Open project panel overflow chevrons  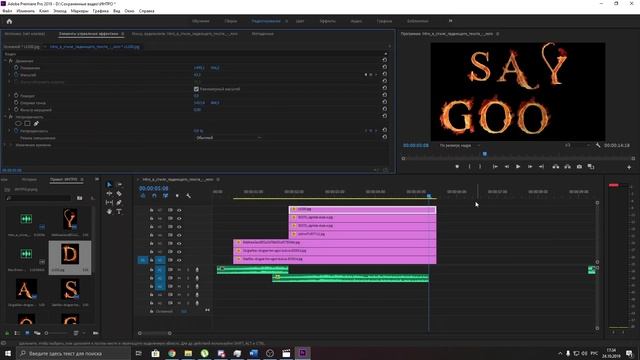click(x=97, y=179)
